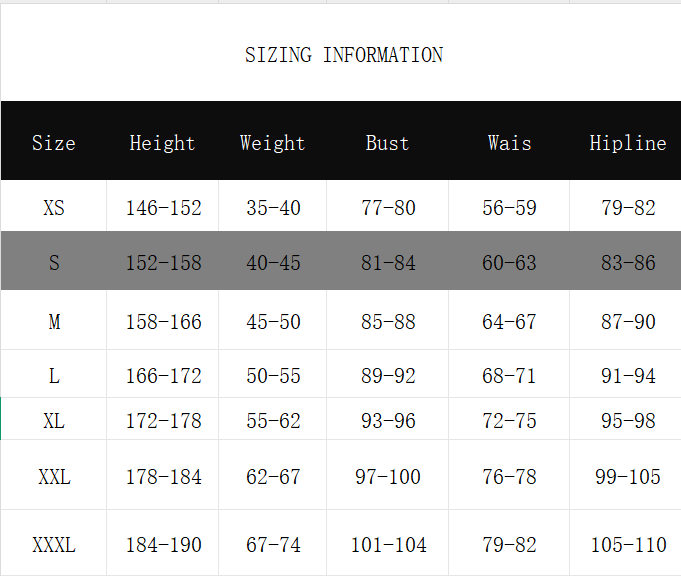Select weight cell 62-67
The image size is (681, 576).
pos(273,477)
